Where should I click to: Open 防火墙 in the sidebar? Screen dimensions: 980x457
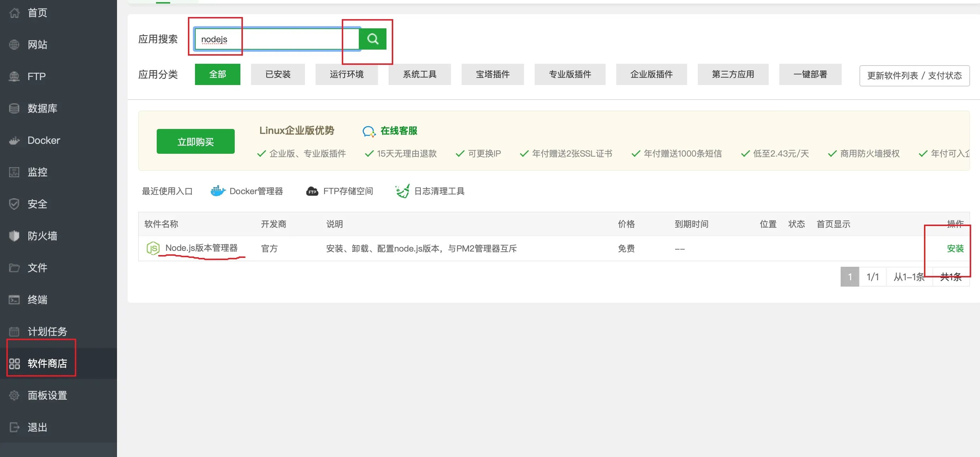point(42,236)
